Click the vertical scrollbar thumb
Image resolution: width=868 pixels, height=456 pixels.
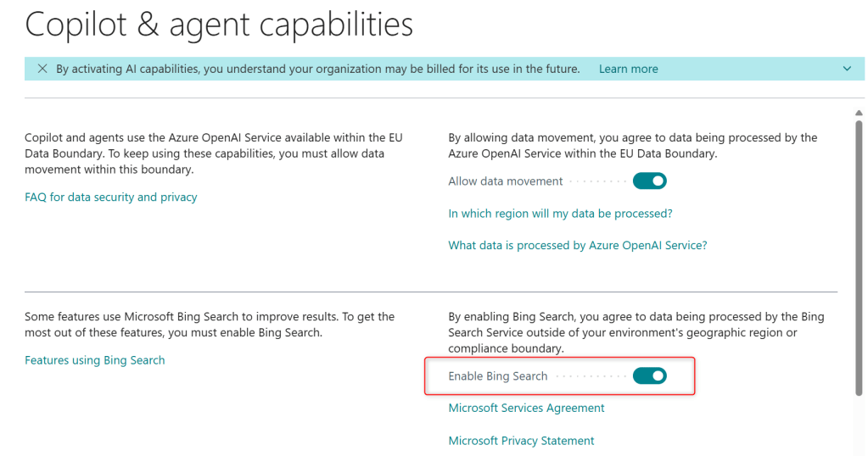pyautogui.click(x=860, y=254)
